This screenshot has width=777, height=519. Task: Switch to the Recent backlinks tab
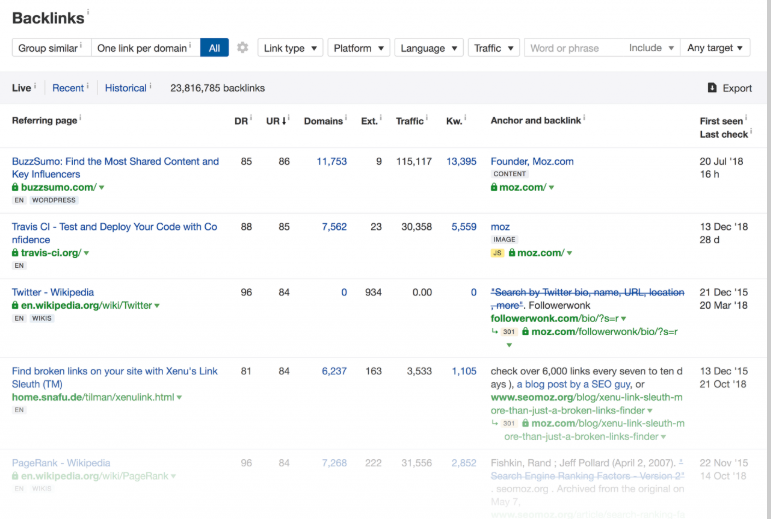(68, 88)
